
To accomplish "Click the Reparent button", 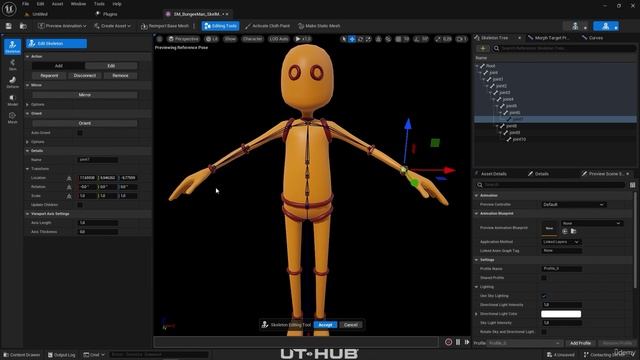I will pos(49,76).
